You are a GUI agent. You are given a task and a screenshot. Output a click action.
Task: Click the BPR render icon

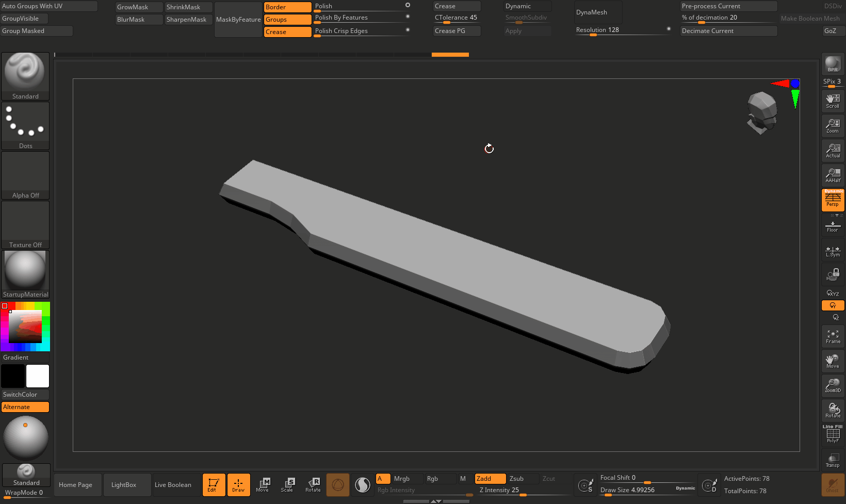[x=833, y=64]
